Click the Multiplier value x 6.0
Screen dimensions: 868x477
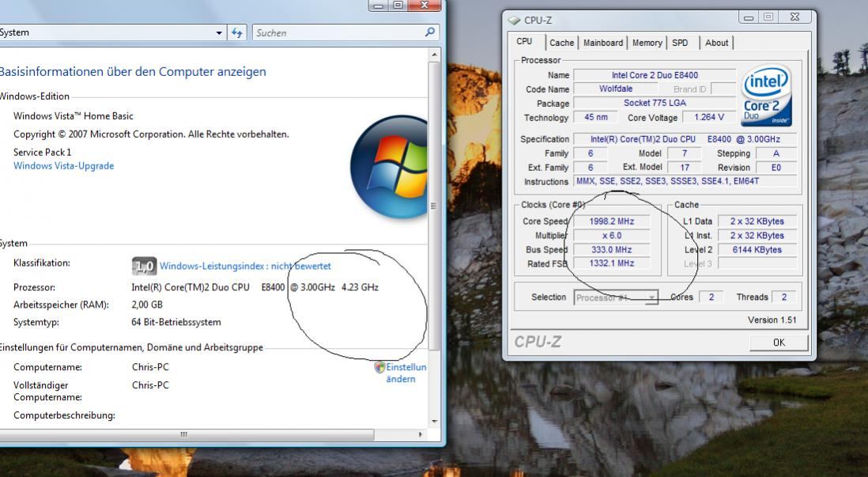(x=611, y=236)
